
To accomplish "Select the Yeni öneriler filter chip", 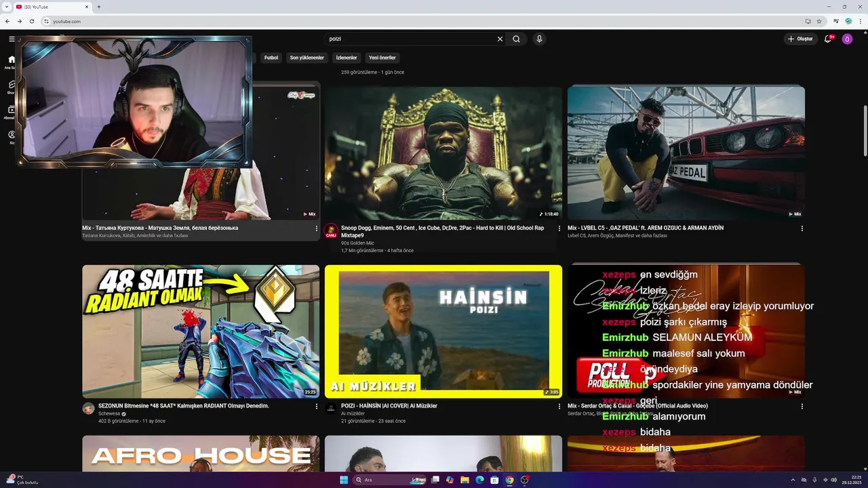I will (382, 58).
